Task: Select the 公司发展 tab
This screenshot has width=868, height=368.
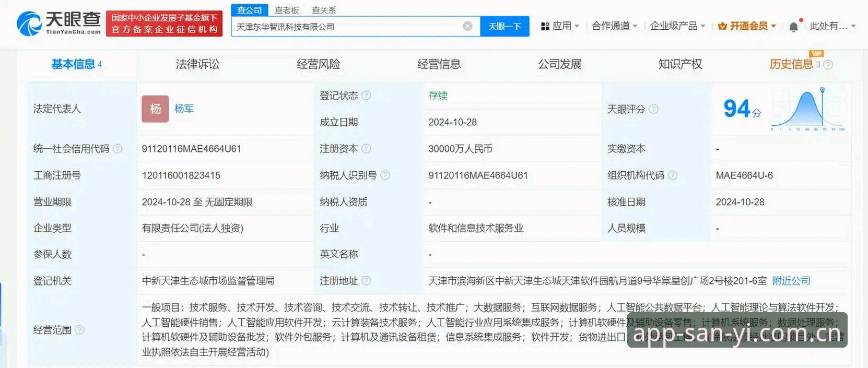Action: (x=560, y=64)
